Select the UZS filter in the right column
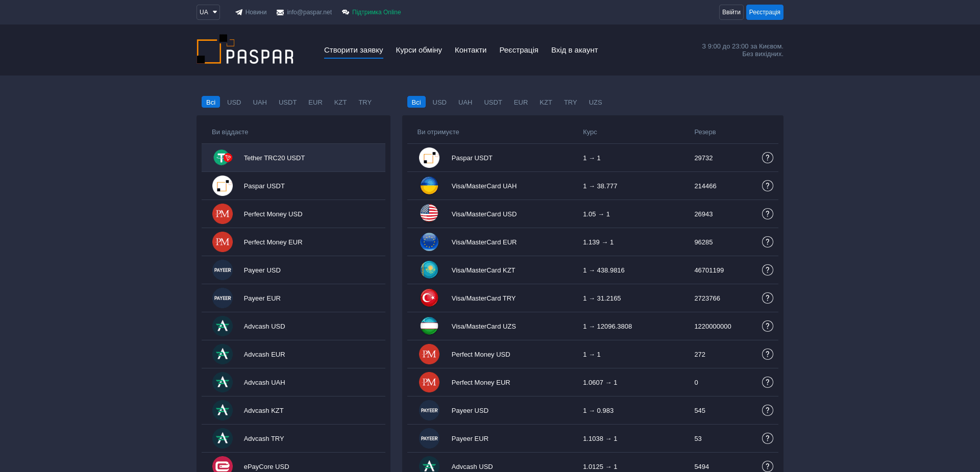 [595, 102]
